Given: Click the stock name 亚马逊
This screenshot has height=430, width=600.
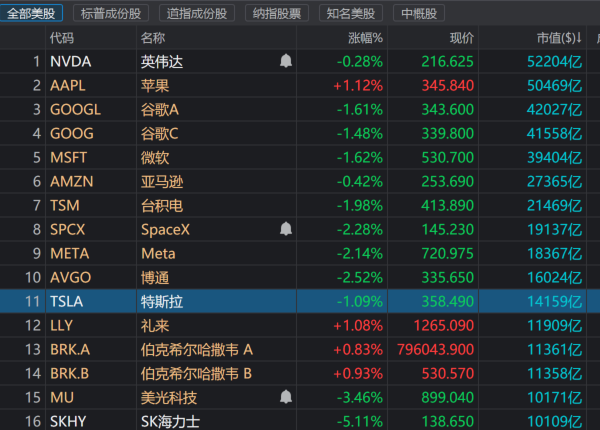Looking at the screenshot, I should pos(162,182).
